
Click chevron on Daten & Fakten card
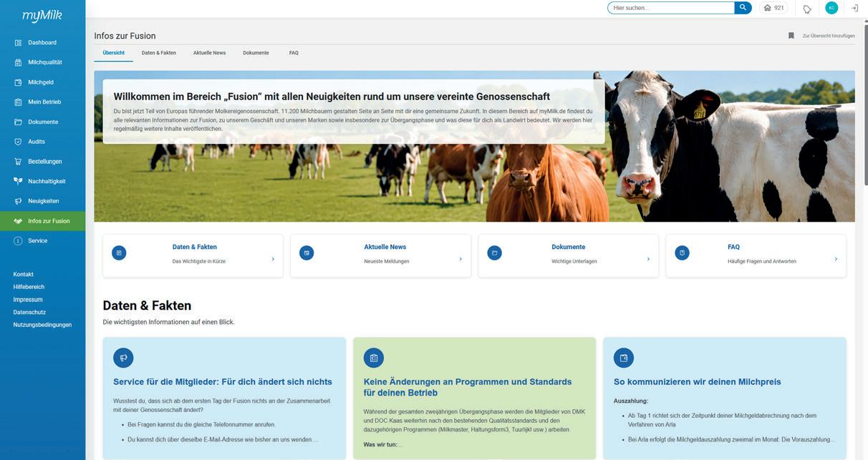(273, 259)
